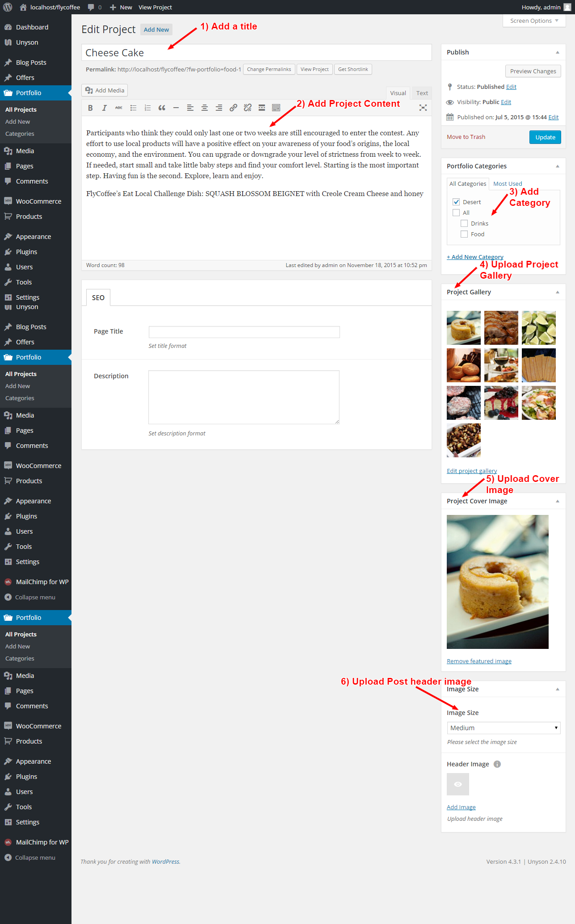Toggle bold formatting in editor toolbar
Image resolution: width=575 pixels, height=924 pixels.
pos(90,108)
